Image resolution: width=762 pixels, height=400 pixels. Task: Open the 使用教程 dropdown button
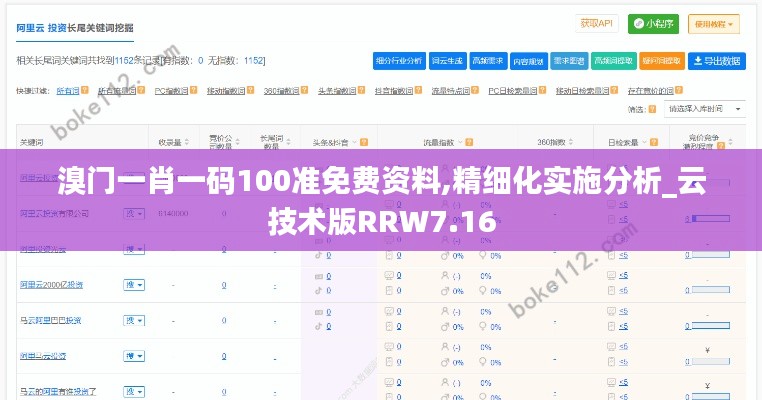point(713,24)
